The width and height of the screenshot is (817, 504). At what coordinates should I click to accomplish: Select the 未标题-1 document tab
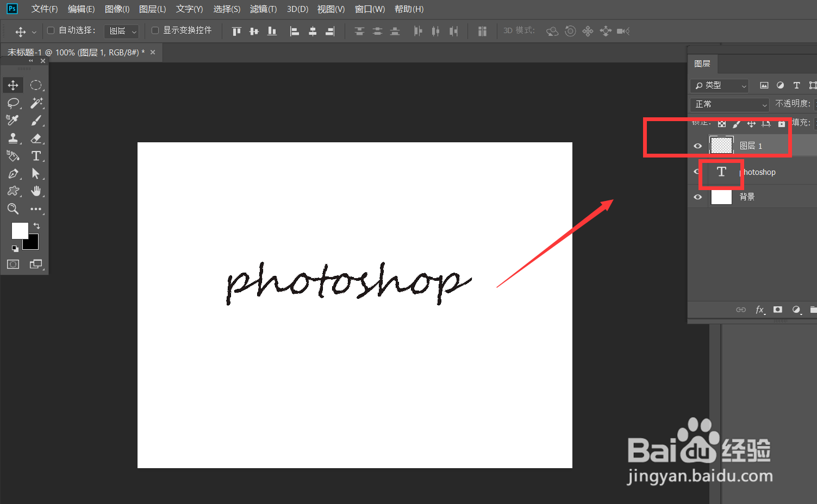[x=76, y=53]
